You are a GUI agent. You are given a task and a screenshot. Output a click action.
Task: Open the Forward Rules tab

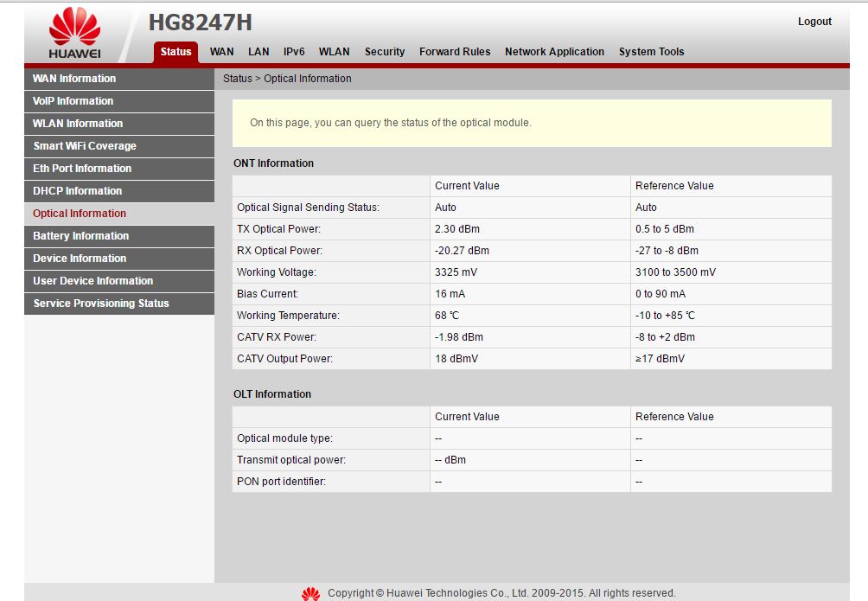pyautogui.click(x=455, y=52)
